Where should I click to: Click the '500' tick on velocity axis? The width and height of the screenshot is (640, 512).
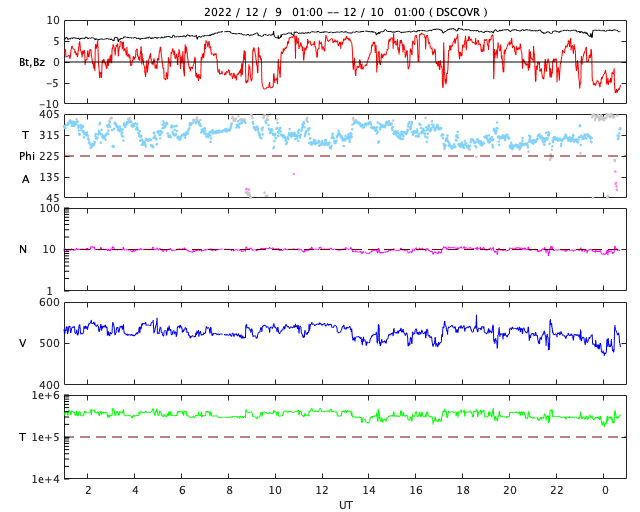coord(49,343)
